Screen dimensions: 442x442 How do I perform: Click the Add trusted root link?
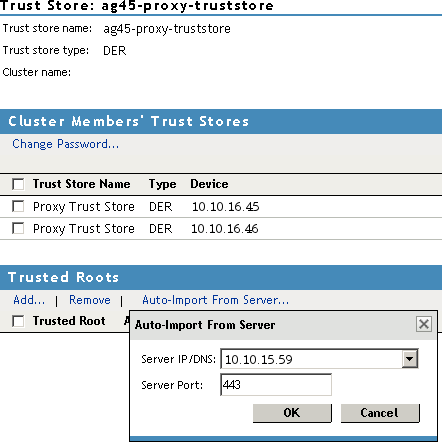point(29,300)
